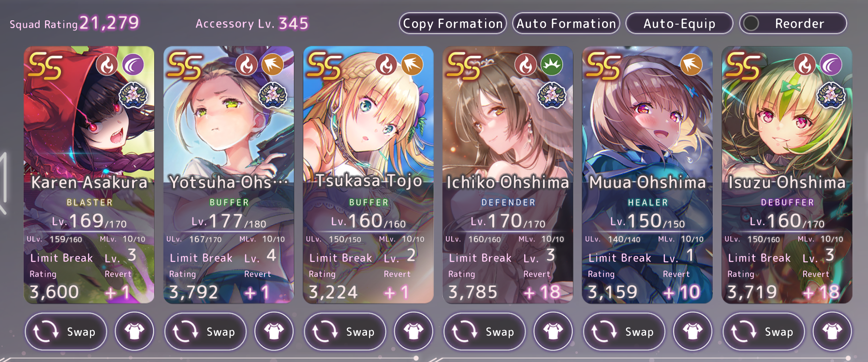Select Yotsuha Ohshima's character card
The height and width of the screenshot is (362, 868).
click(x=229, y=175)
